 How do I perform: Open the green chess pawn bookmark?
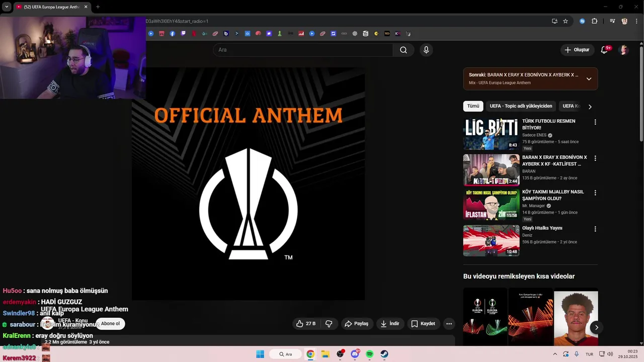pyautogui.click(x=279, y=34)
